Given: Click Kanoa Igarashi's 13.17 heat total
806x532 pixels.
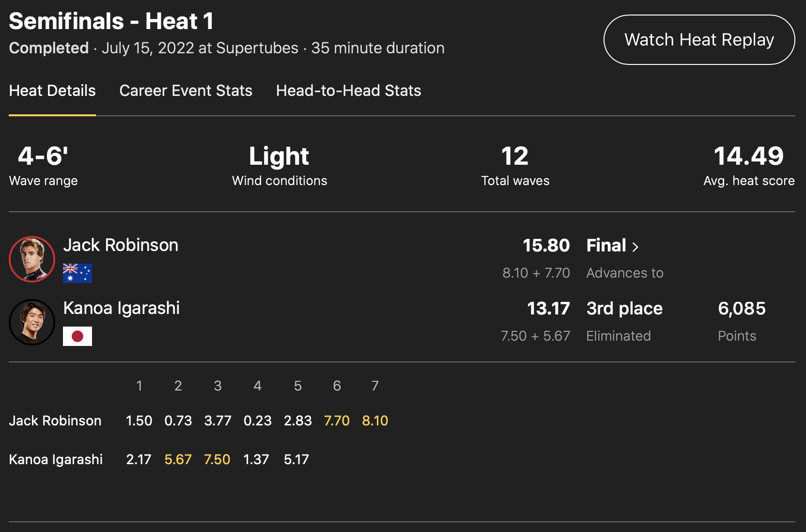Looking at the screenshot, I should (x=548, y=309).
